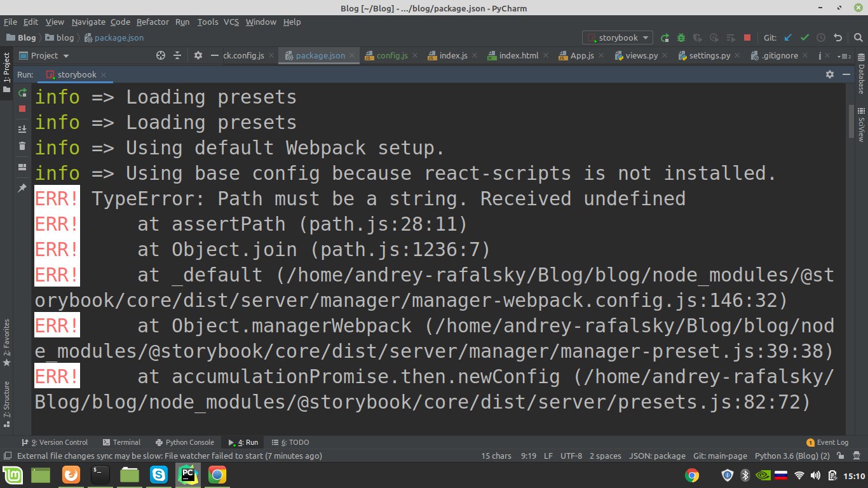The height and width of the screenshot is (488, 868).
Task: Launch Firefox from the taskbar
Action: coord(71,475)
